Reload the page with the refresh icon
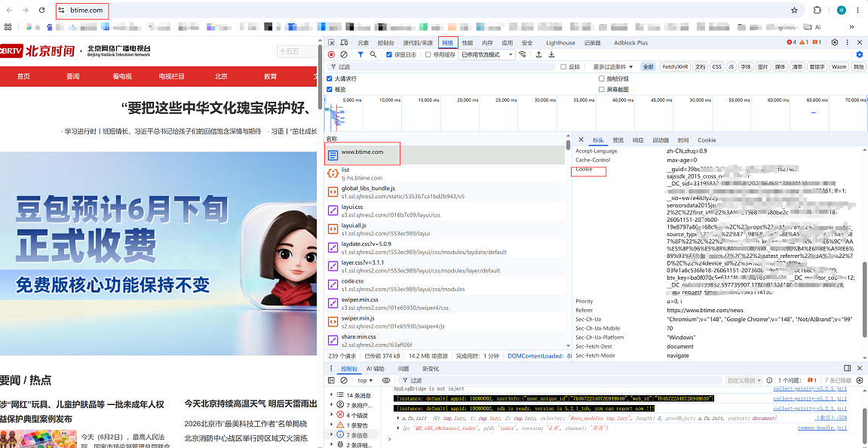Viewport: 868px width, 448px height. pyautogui.click(x=42, y=10)
